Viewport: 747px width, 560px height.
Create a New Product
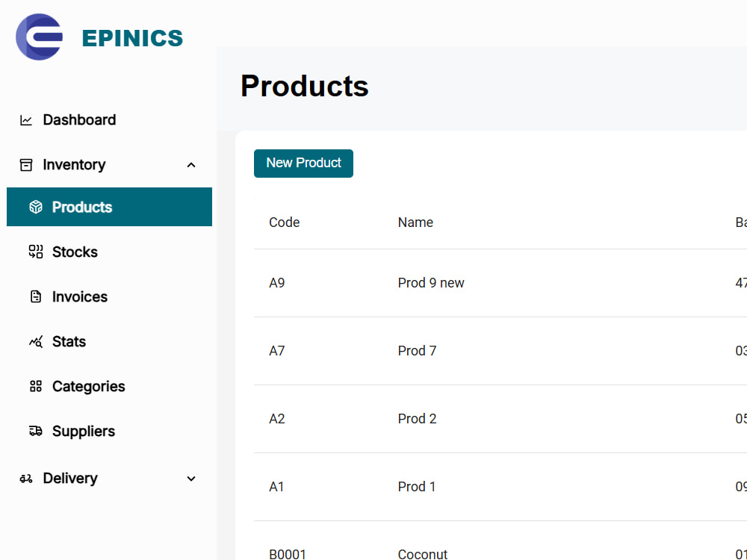303,164
